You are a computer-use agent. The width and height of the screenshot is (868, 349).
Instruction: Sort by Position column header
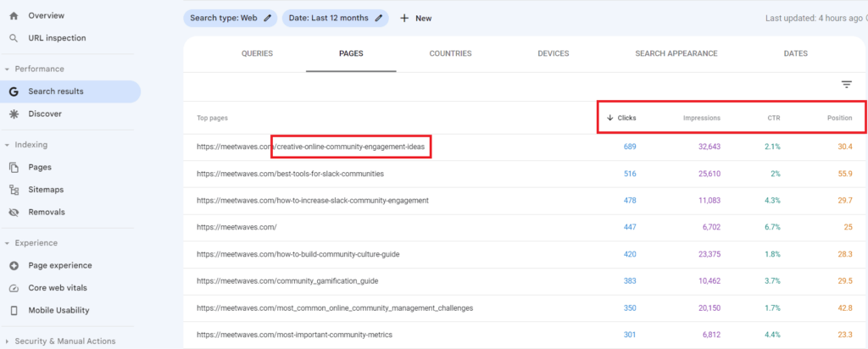[840, 118]
